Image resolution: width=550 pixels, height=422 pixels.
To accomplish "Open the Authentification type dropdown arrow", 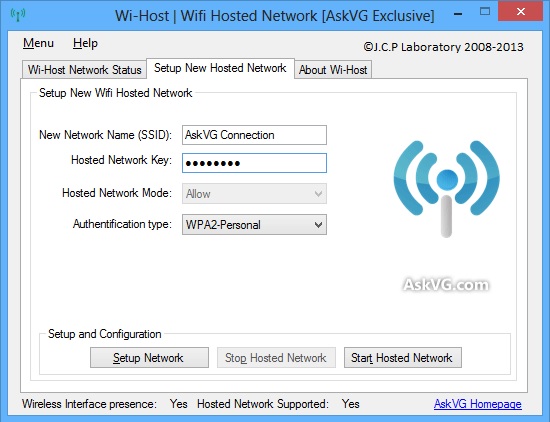I will click(318, 225).
